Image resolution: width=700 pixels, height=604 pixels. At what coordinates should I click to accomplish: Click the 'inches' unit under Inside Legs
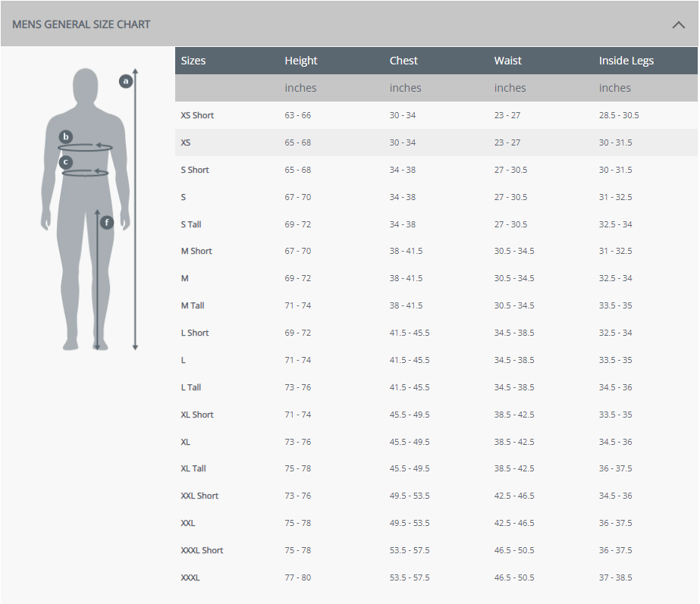(614, 88)
